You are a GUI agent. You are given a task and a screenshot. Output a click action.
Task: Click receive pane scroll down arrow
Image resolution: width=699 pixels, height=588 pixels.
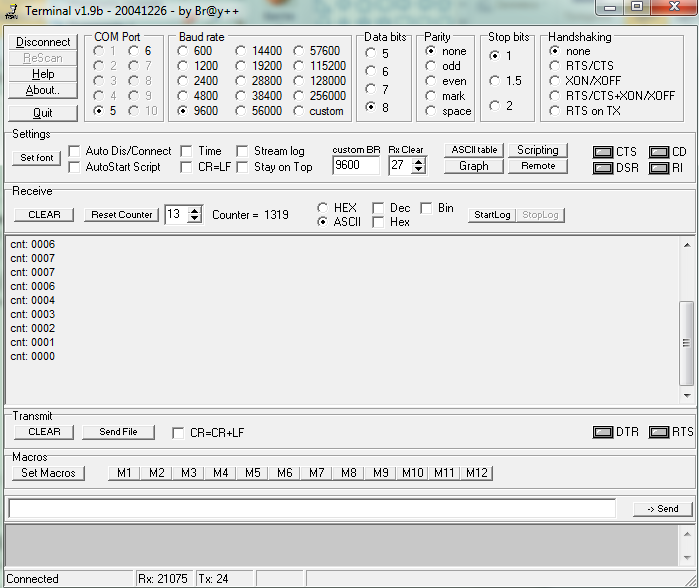pyautogui.click(x=687, y=396)
